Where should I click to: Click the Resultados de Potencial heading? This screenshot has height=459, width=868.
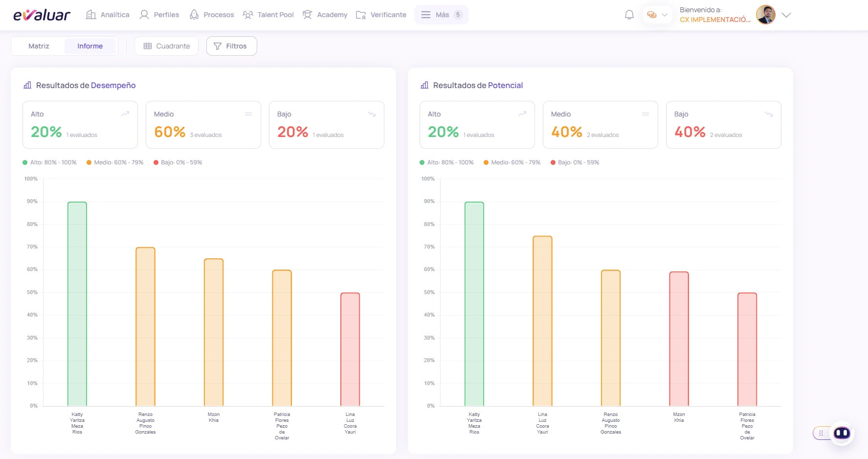478,85
